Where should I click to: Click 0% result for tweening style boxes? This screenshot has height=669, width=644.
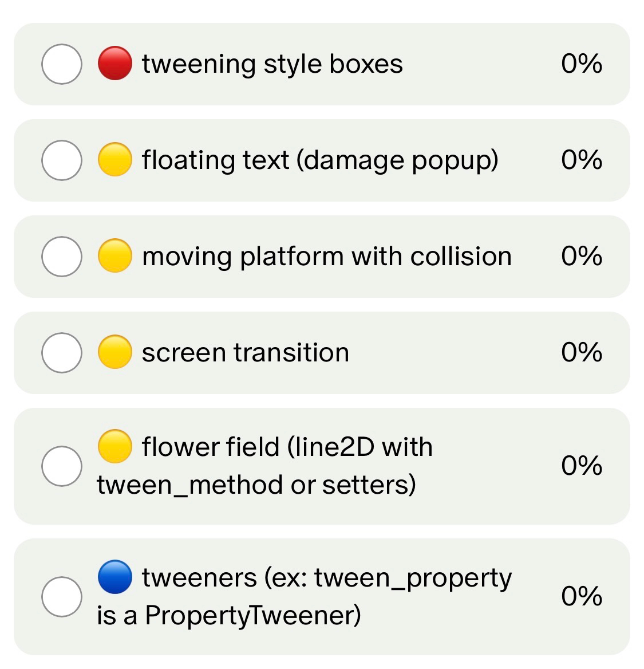click(582, 64)
